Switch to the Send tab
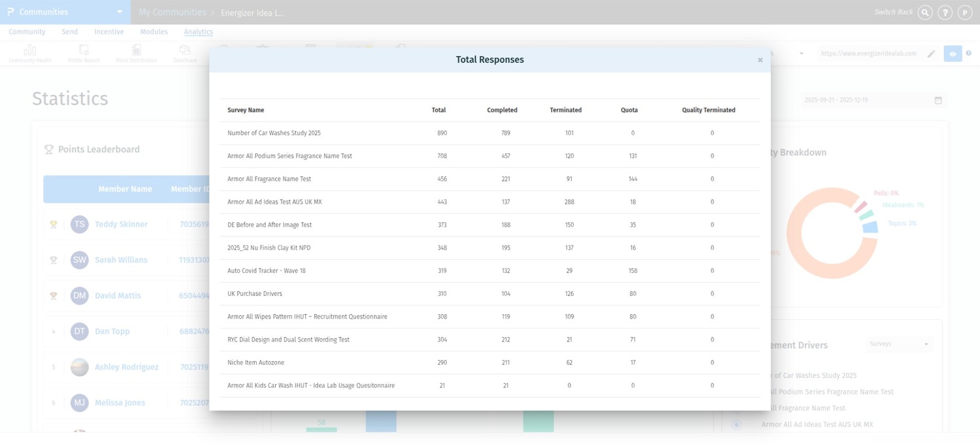 coord(70,31)
